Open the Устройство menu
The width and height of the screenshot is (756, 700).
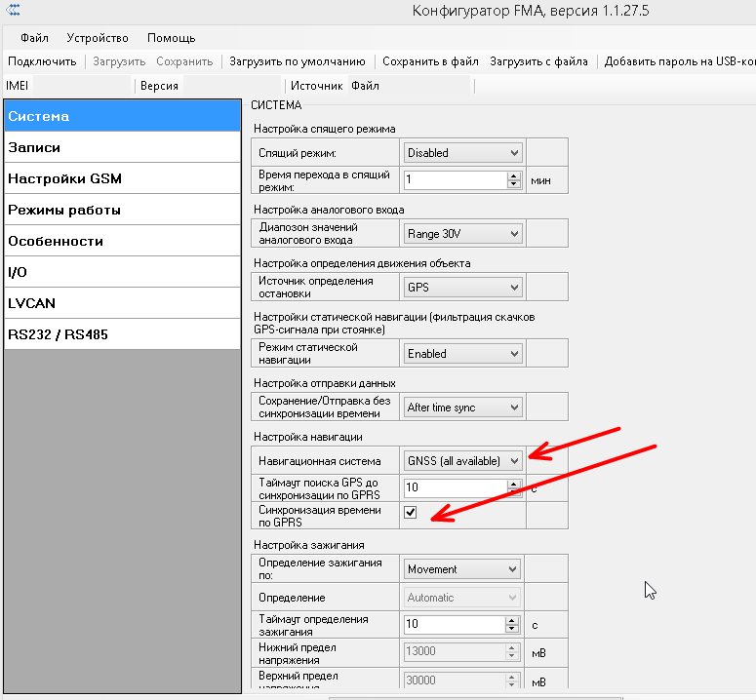point(98,38)
